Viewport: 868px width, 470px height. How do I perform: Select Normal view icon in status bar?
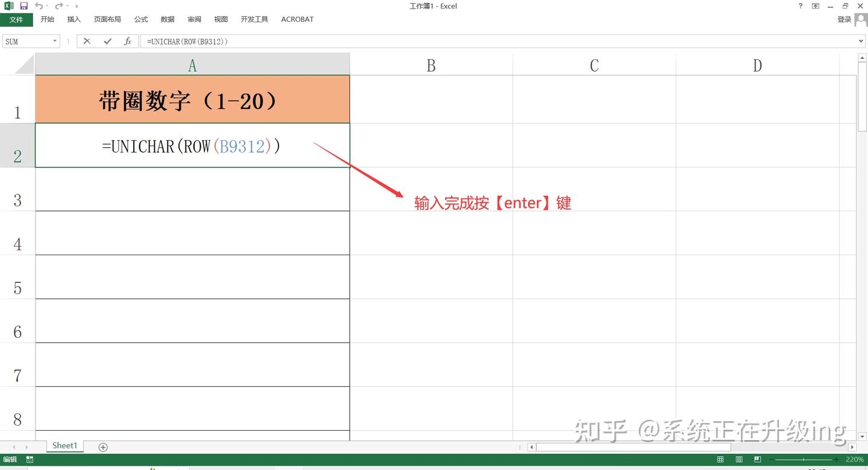tap(720, 459)
